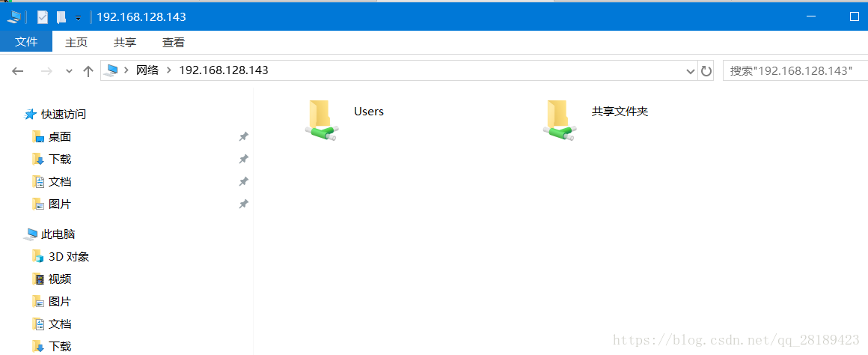This screenshot has height=355, width=868.
Task: Click the 视频 film folder icon
Action: coord(37,279)
